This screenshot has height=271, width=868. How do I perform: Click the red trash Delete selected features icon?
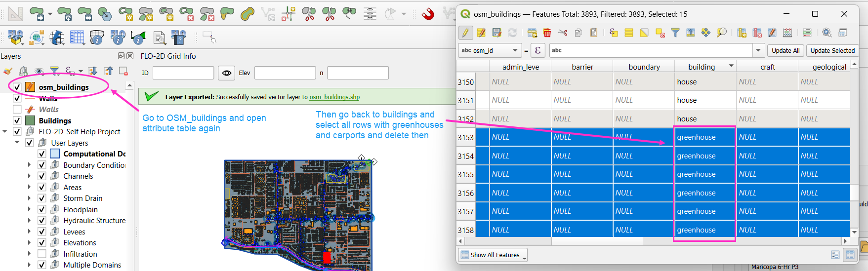click(x=547, y=33)
